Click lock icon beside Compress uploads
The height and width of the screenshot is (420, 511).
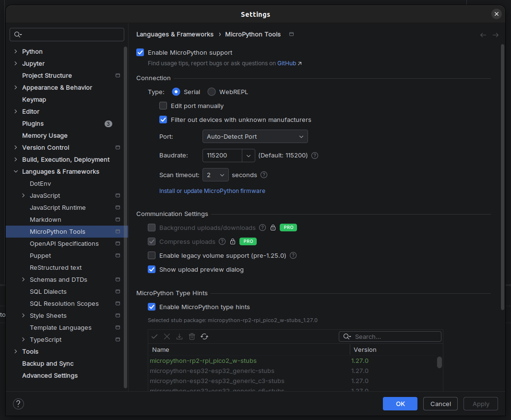pos(233,241)
